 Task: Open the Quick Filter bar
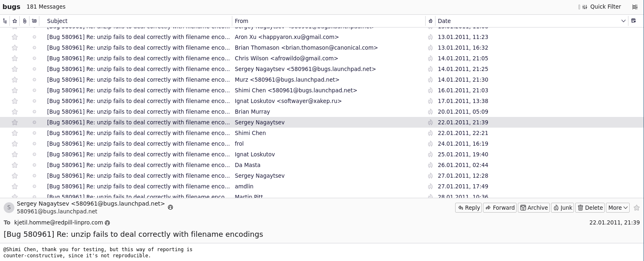[x=600, y=7]
